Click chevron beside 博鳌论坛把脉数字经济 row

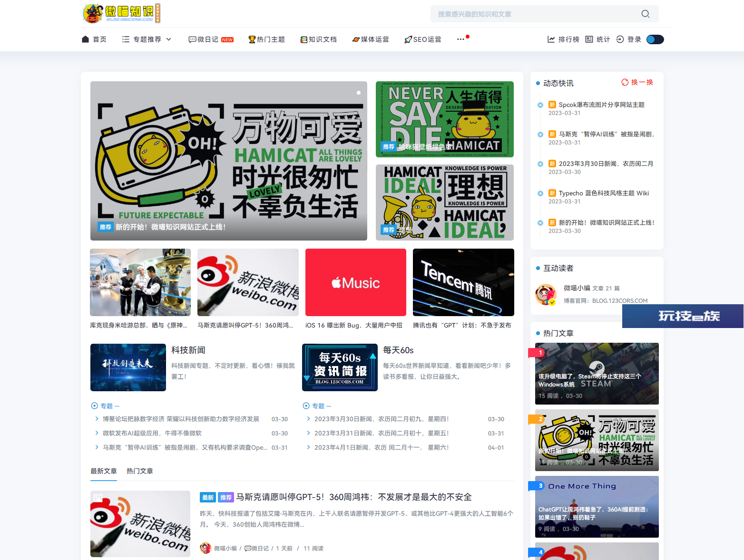click(97, 419)
